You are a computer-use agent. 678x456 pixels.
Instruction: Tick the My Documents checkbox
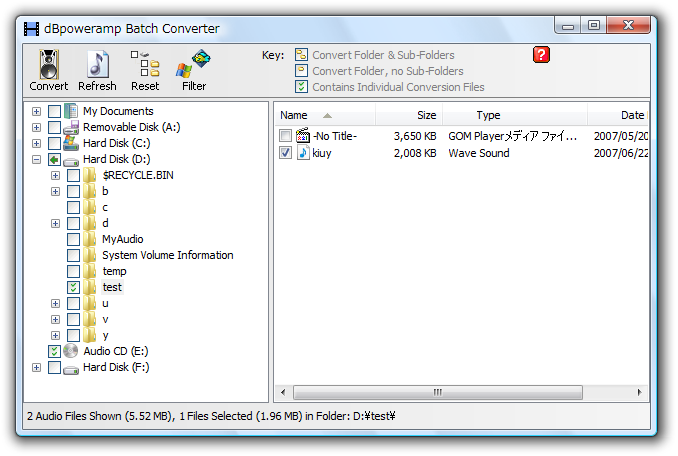[x=54, y=112]
